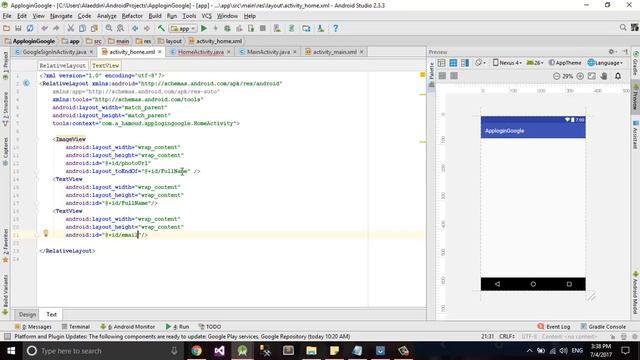This screenshot has height=360, width=640.
Task: Open Replace from the toolbar
Action: [120, 28]
